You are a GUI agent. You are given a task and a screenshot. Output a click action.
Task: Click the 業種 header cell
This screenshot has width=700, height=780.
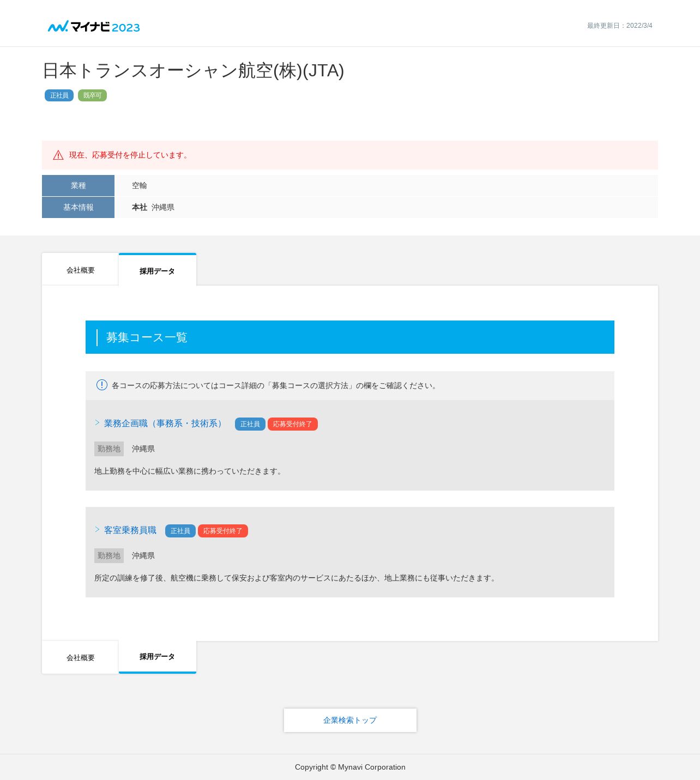[x=78, y=185]
